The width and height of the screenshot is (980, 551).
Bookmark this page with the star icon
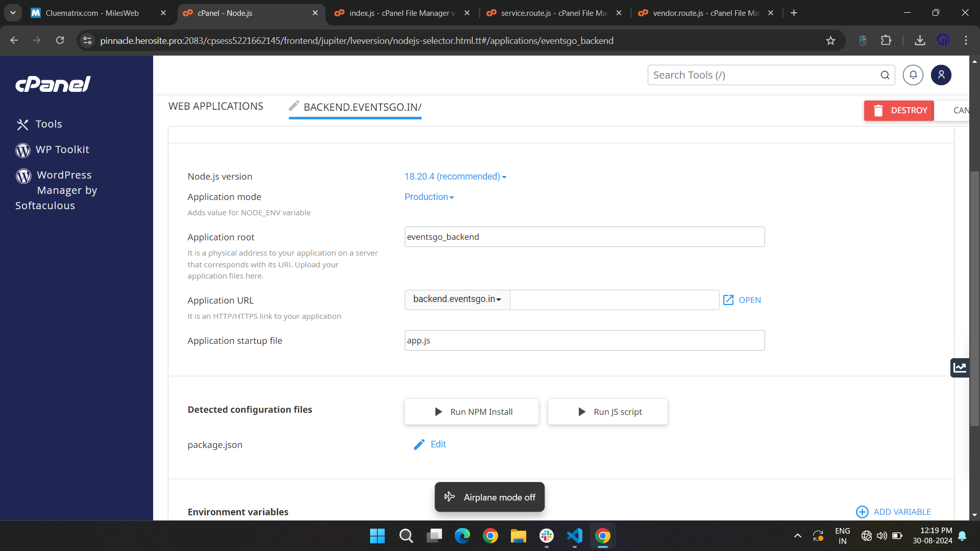pyautogui.click(x=830, y=41)
